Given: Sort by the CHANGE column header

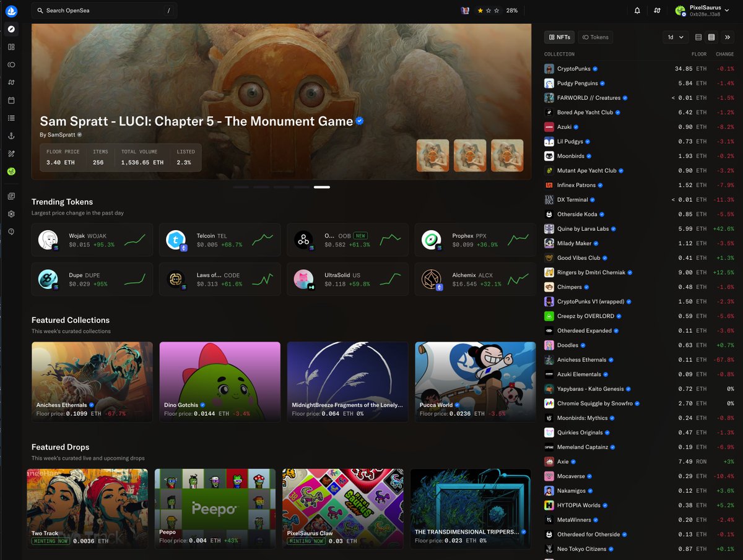Looking at the screenshot, I should click(x=725, y=54).
